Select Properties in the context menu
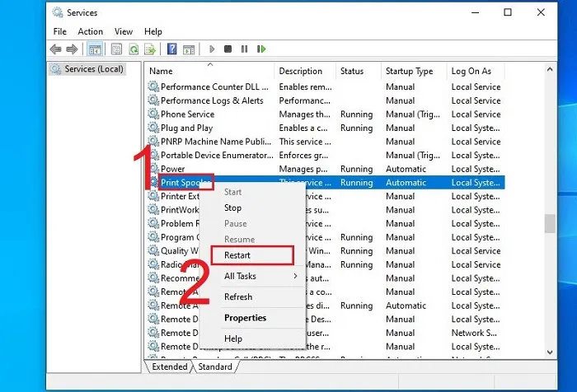The height and width of the screenshot is (392, 577). pyautogui.click(x=245, y=318)
